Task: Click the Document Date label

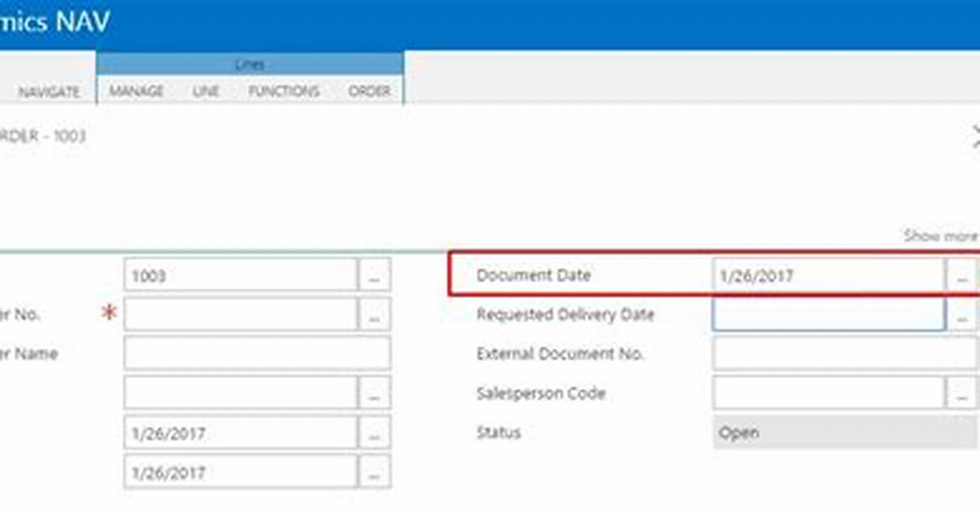Action: pos(533,275)
